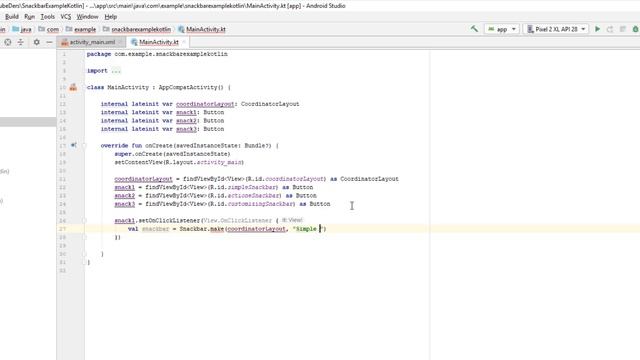Hide the project panel with minus icon

[x=49, y=42]
